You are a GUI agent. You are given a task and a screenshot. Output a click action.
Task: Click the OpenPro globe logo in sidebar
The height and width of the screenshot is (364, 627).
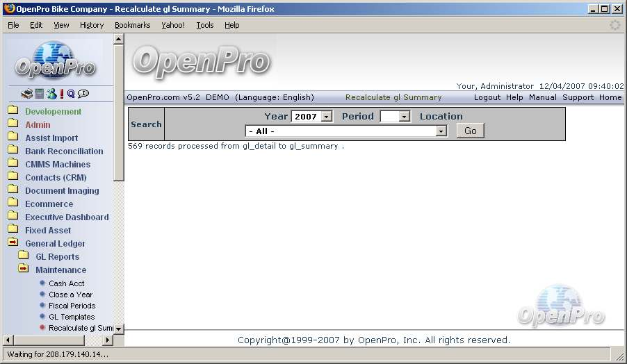point(55,61)
